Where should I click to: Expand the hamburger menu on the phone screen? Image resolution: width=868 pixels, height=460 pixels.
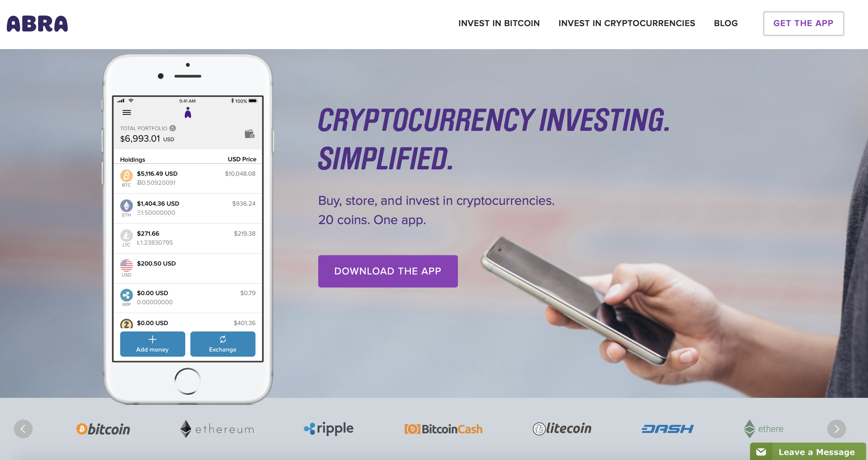(x=127, y=112)
